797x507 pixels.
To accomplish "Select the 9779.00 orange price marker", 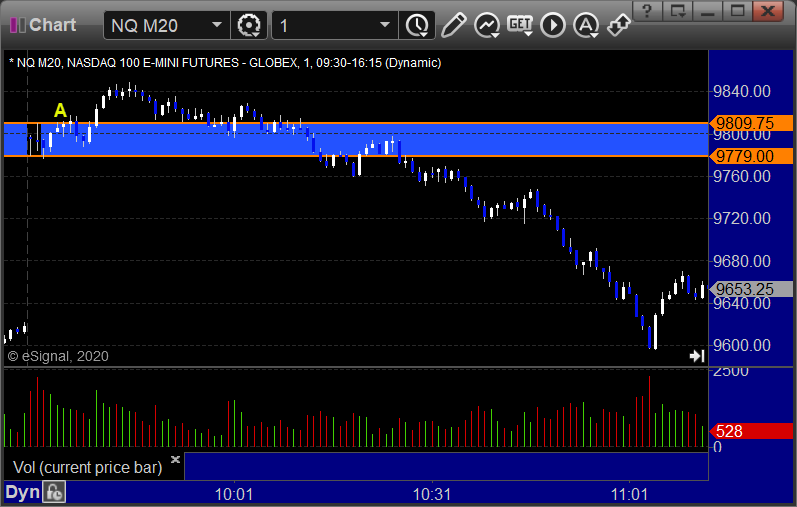I will [x=751, y=156].
